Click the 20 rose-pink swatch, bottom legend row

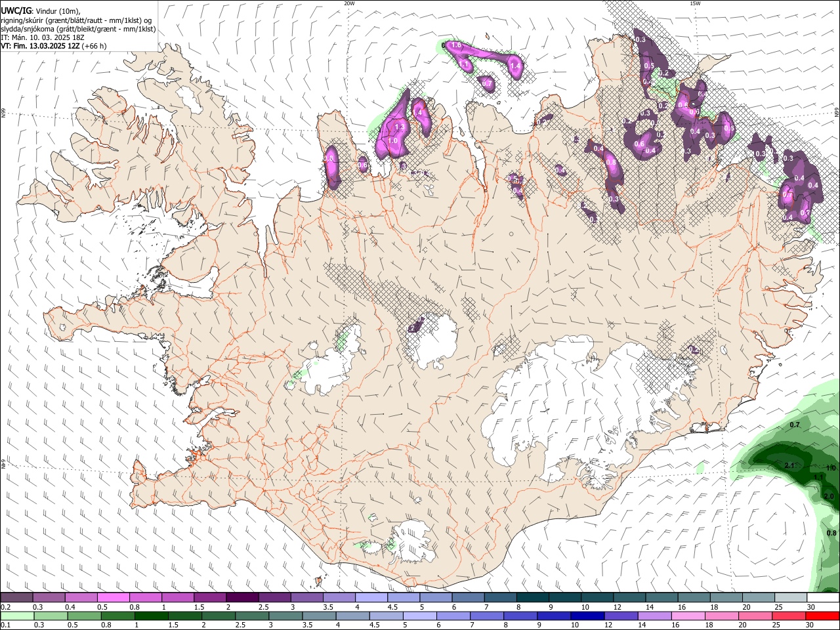(x=756, y=616)
